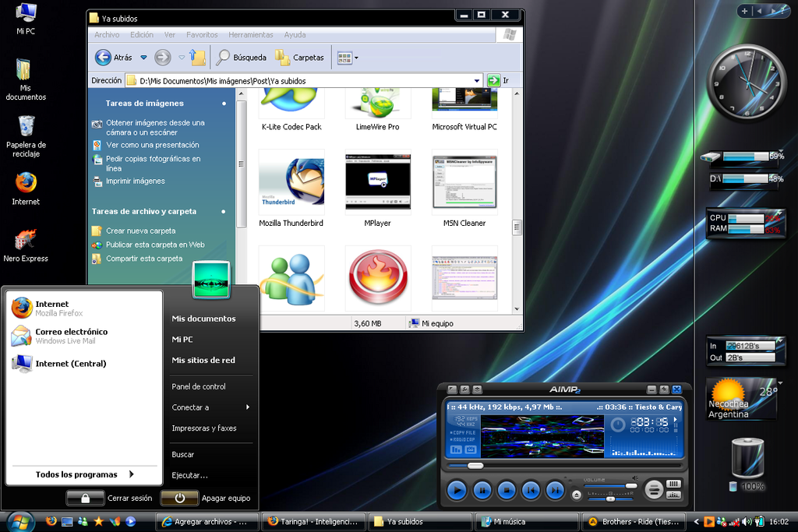Open the Vistas dropdown in the Explorer toolbar
Viewport: 798px width, 532px height.
pyautogui.click(x=356, y=58)
